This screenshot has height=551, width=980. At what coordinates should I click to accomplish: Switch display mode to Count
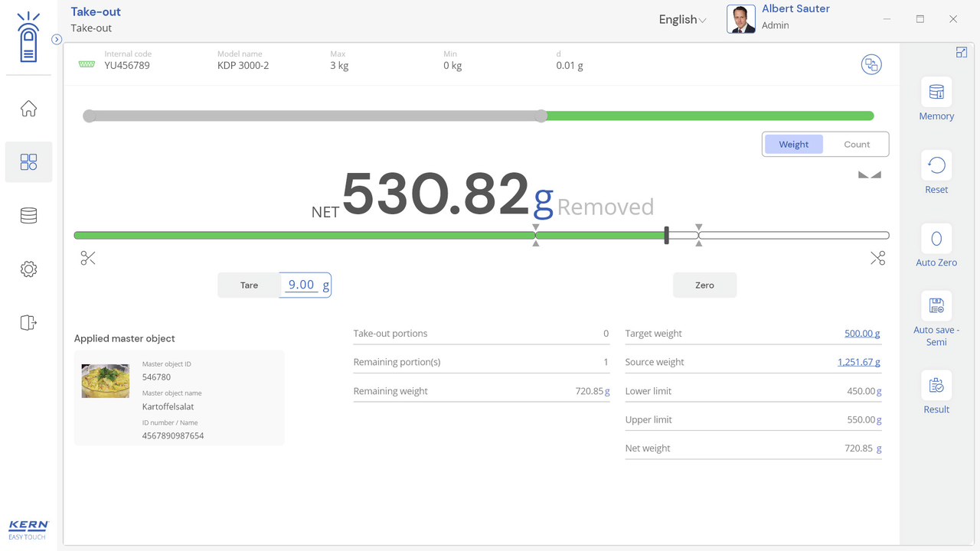857,145
